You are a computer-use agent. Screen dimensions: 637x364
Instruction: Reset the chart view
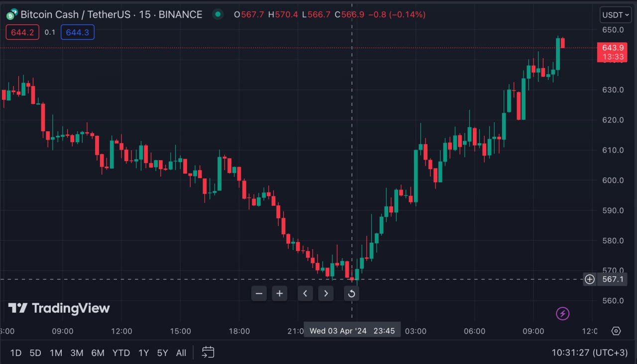[351, 293]
